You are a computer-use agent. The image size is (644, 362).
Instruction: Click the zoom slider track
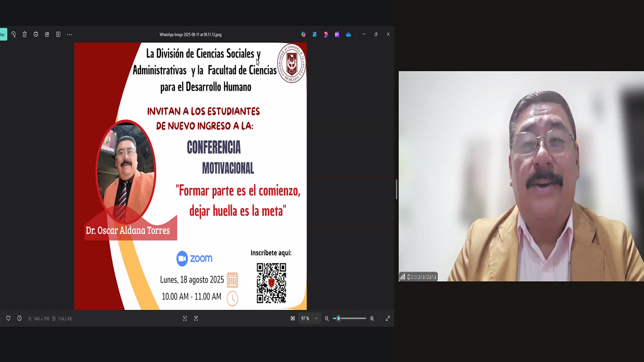tap(352, 318)
